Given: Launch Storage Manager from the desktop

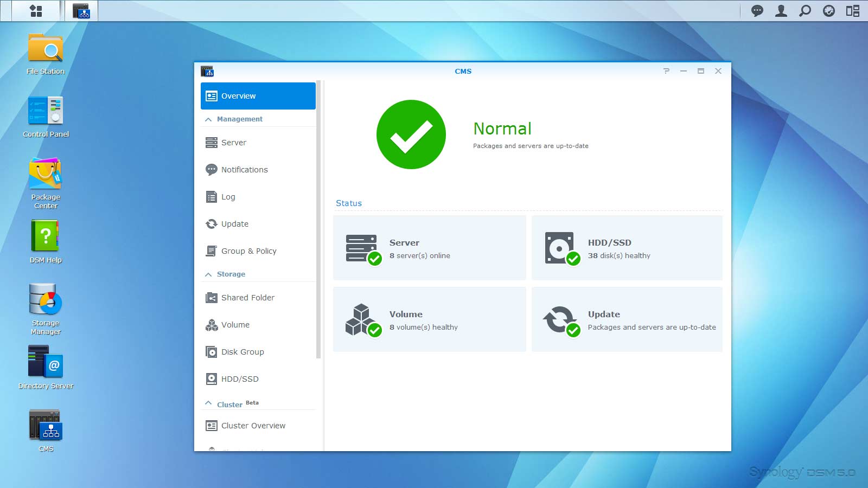Looking at the screenshot, I should click(46, 300).
